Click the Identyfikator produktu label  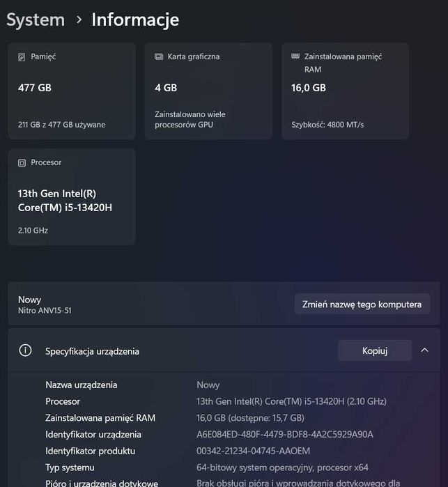(91, 451)
